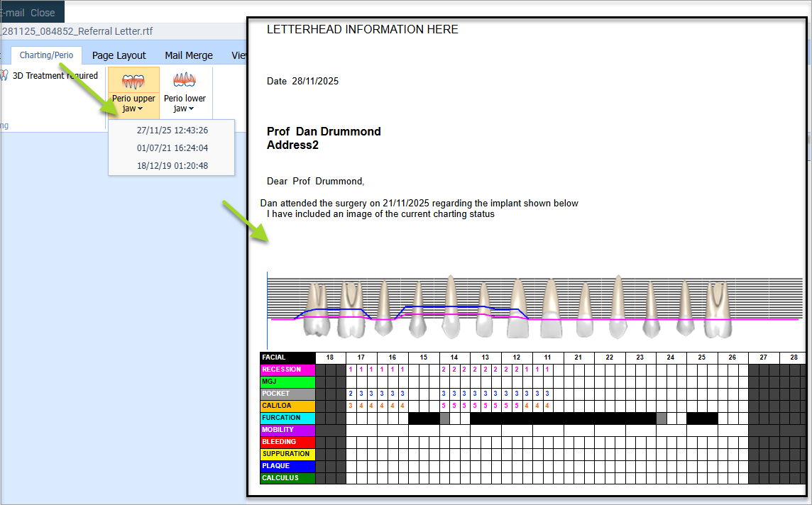Image resolution: width=812 pixels, height=505 pixels.
Task: Click the magenta RECESSION row label
Action: point(287,370)
